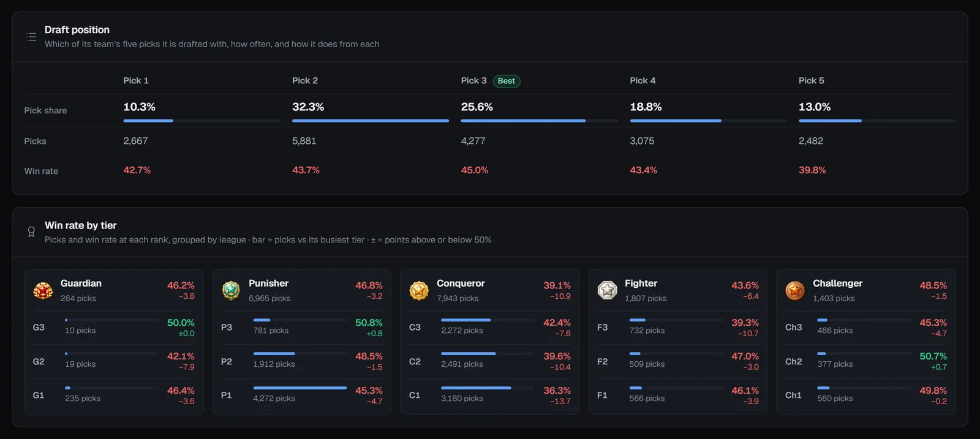Click the Draft position heading

77,29
